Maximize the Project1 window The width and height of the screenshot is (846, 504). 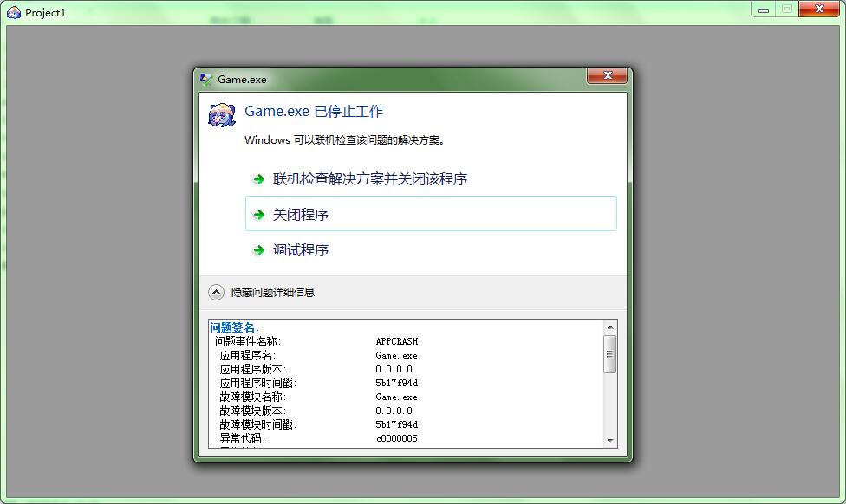(787, 10)
